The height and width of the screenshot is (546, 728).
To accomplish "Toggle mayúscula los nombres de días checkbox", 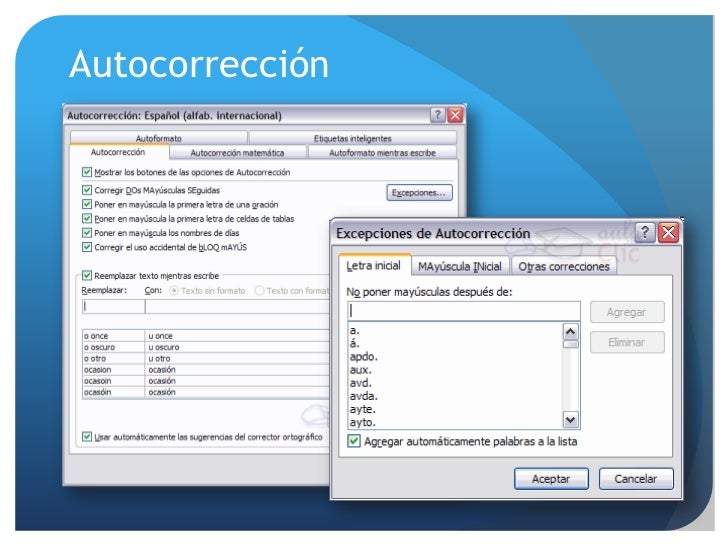I will click(x=87, y=233).
